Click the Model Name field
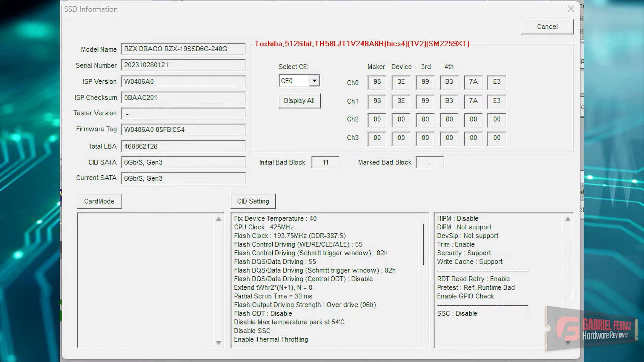The height and width of the screenshot is (362, 644). [x=183, y=49]
